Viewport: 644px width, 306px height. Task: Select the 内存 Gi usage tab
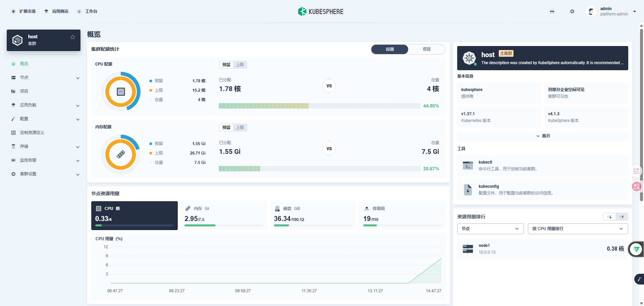pos(224,216)
